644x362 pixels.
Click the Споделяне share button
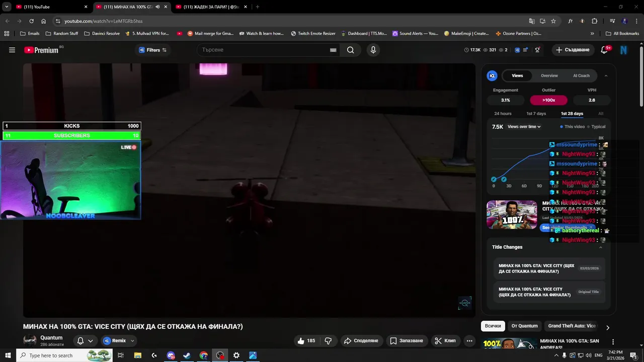[x=361, y=341]
